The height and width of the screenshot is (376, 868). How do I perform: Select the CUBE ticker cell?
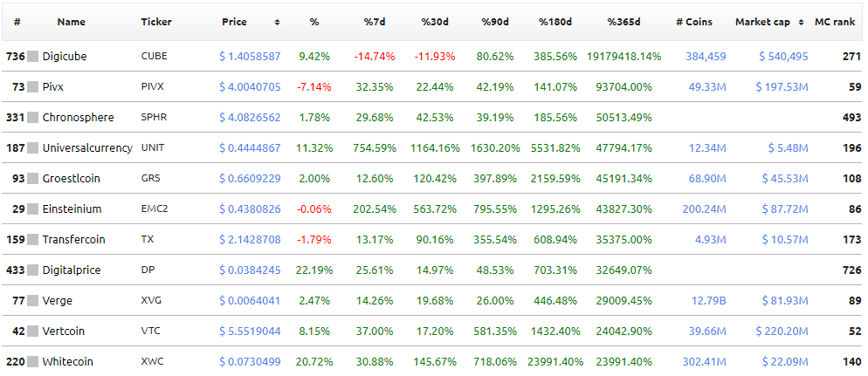pos(154,57)
